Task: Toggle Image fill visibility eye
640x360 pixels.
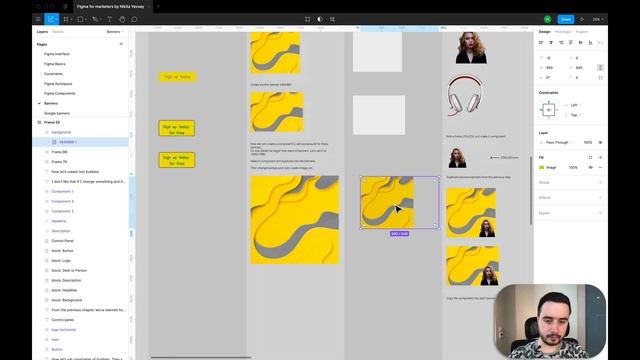Action: point(590,167)
